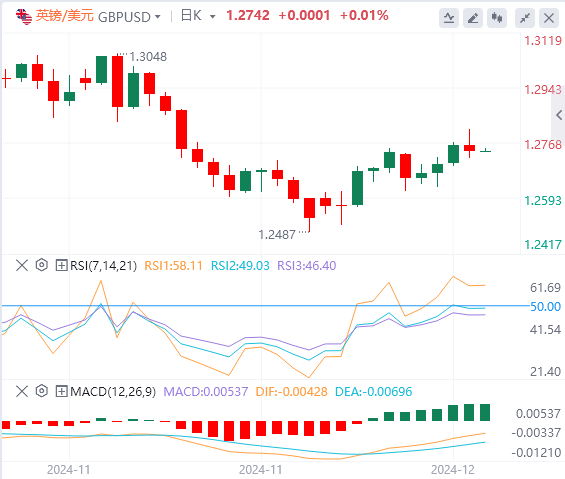Click the RSI(7,14,21) indicator label
Viewport: 565px width, 479px height.
click(x=103, y=266)
